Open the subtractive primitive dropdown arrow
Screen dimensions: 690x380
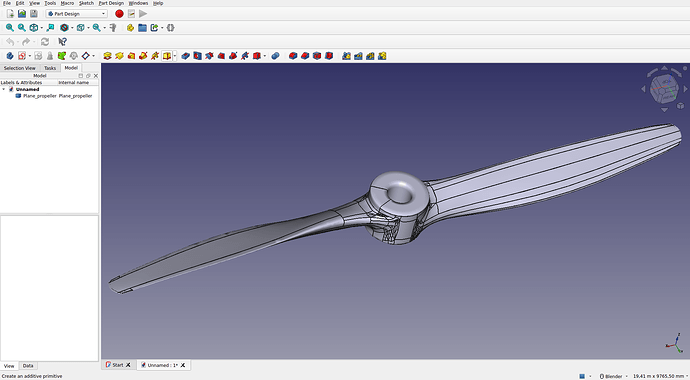[264, 56]
